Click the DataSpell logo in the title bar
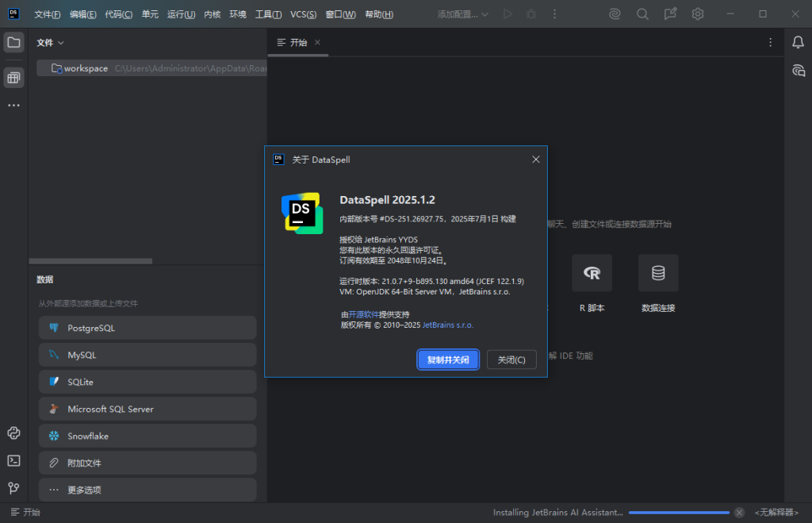The height and width of the screenshot is (523, 812). (x=14, y=14)
